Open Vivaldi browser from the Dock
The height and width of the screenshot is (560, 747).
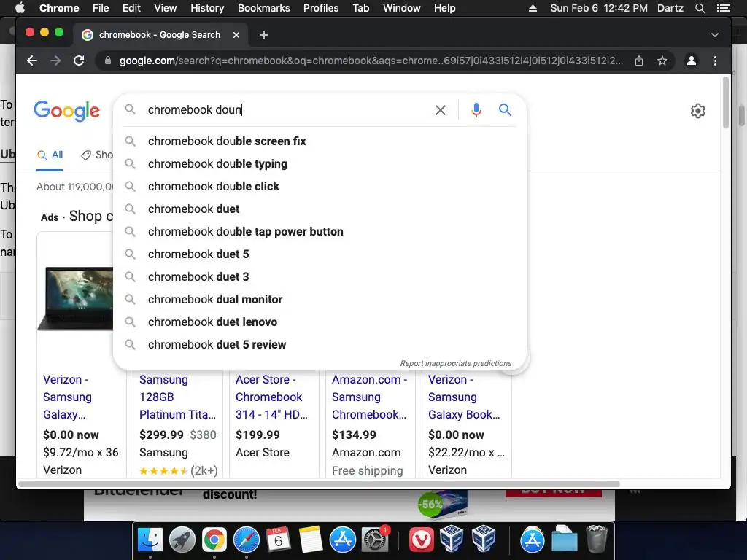pyautogui.click(x=422, y=540)
